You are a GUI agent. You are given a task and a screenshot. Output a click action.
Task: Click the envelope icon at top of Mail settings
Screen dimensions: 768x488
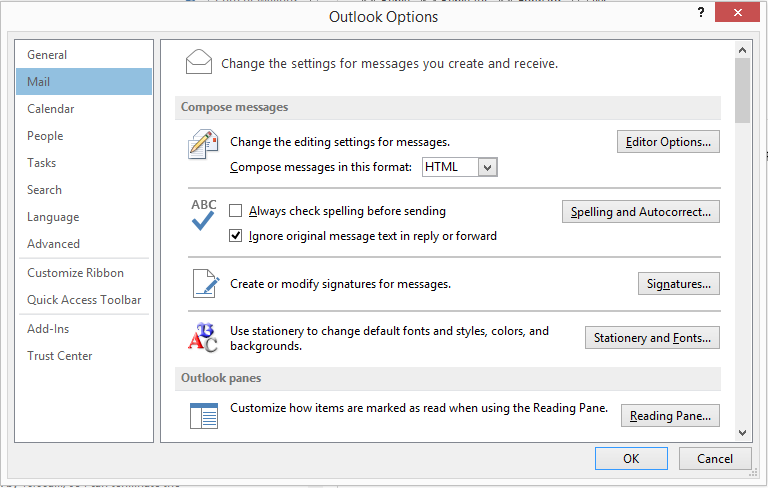coord(199,63)
